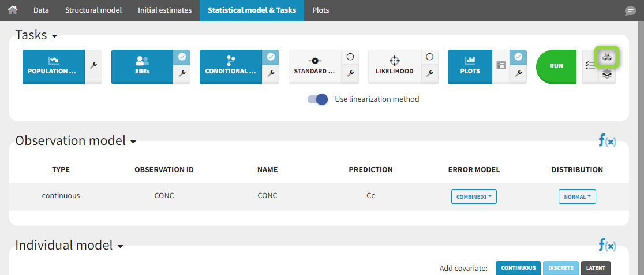Open Likelihood task settings wrench

pyautogui.click(x=429, y=73)
